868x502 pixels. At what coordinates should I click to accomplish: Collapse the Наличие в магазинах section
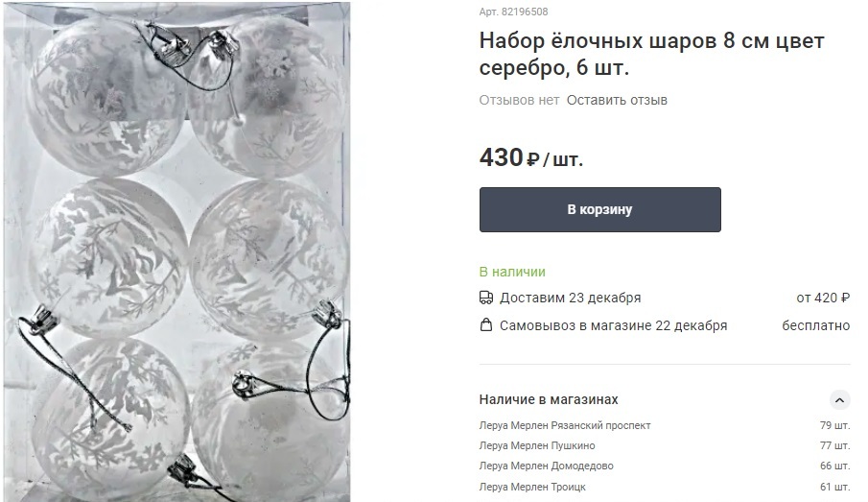tap(839, 399)
